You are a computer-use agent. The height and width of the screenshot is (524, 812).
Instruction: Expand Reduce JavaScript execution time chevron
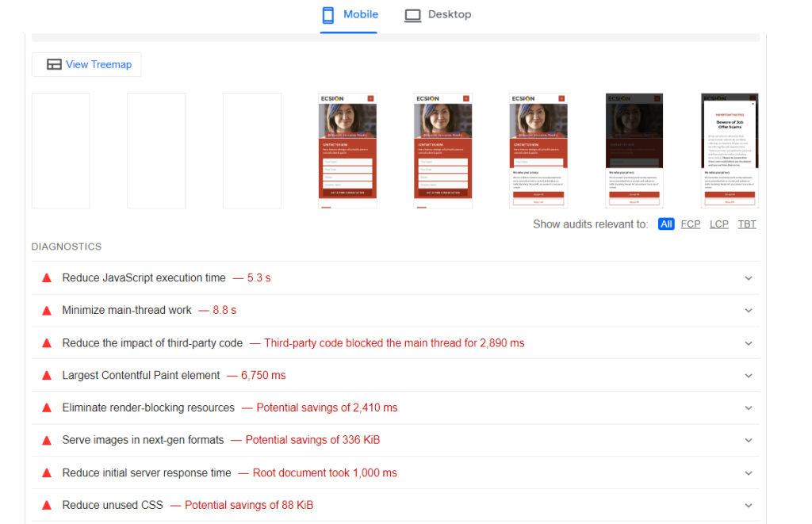pyautogui.click(x=749, y=278)
